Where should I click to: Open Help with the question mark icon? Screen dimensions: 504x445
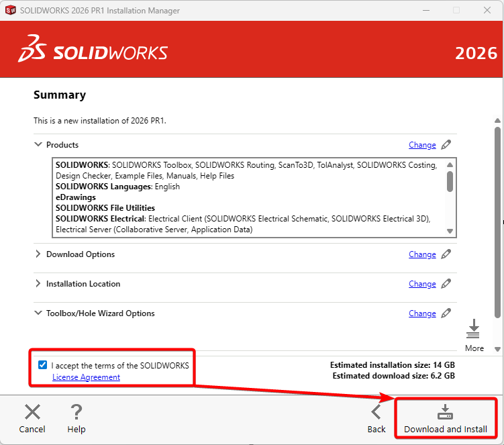tap(77, 412)
